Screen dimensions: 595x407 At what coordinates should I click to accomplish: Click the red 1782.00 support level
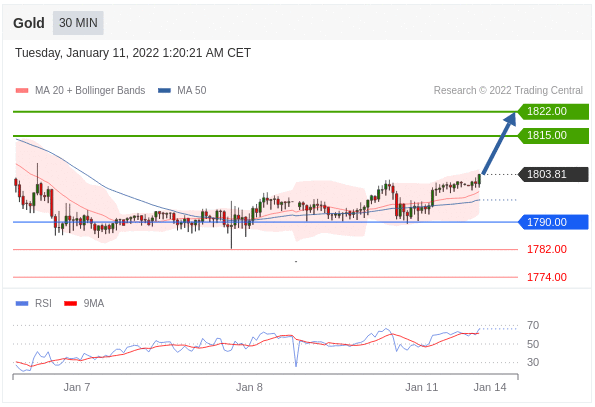(547, 249)
